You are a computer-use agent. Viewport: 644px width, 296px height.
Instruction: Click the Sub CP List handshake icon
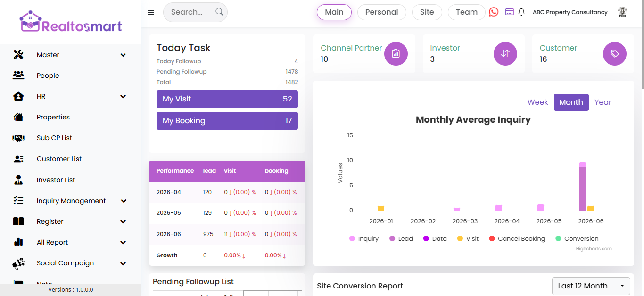tap(18, 138)
